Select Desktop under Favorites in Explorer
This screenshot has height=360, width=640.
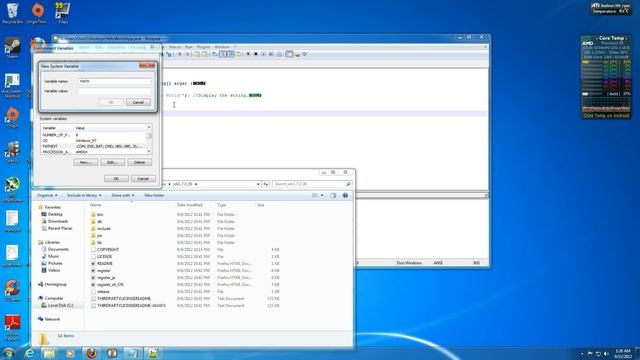point(55,214)
